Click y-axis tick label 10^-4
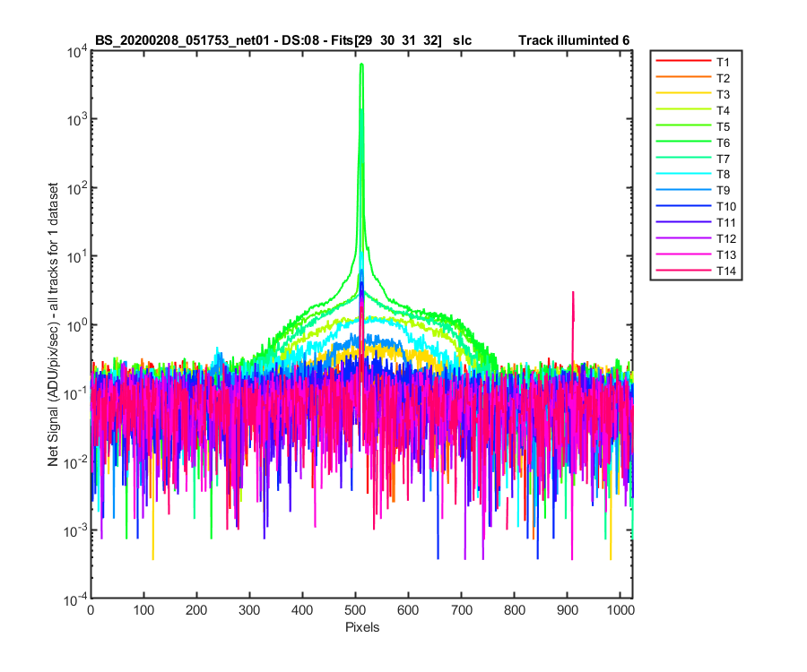This screenshot has width=807, height=672. pos(75,599)
